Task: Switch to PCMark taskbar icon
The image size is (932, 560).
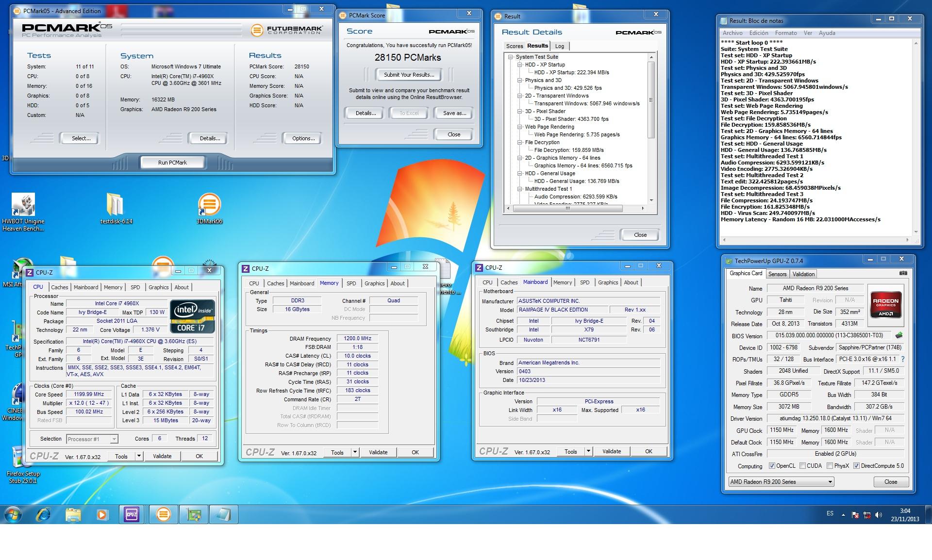Action: click(x=164, y=514)
